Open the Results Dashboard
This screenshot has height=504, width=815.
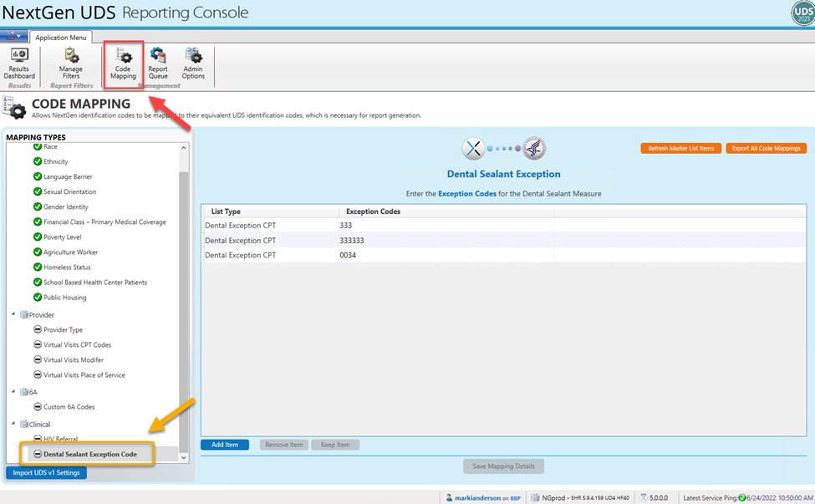[19, 63]
